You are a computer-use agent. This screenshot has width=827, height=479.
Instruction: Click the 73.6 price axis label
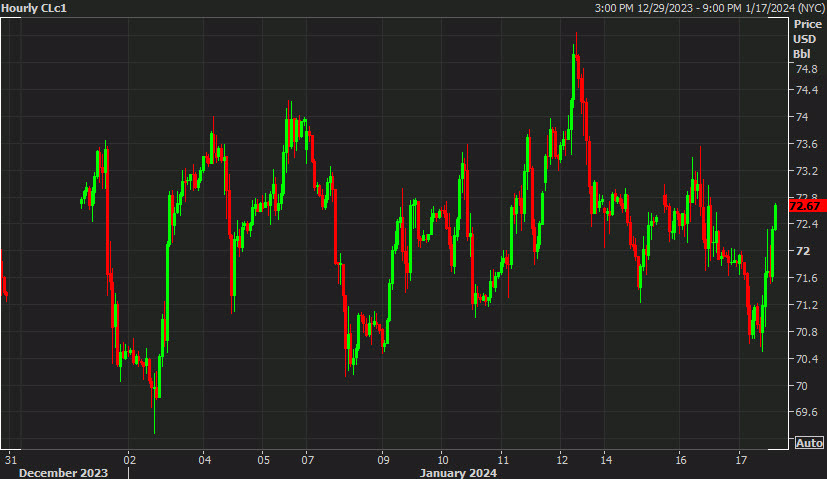[806, 144]
